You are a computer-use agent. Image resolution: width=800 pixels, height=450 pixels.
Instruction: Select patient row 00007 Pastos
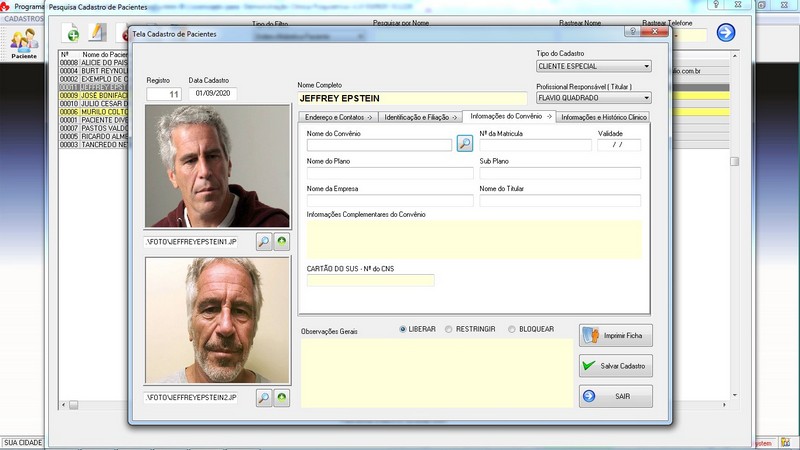[93, 128]
